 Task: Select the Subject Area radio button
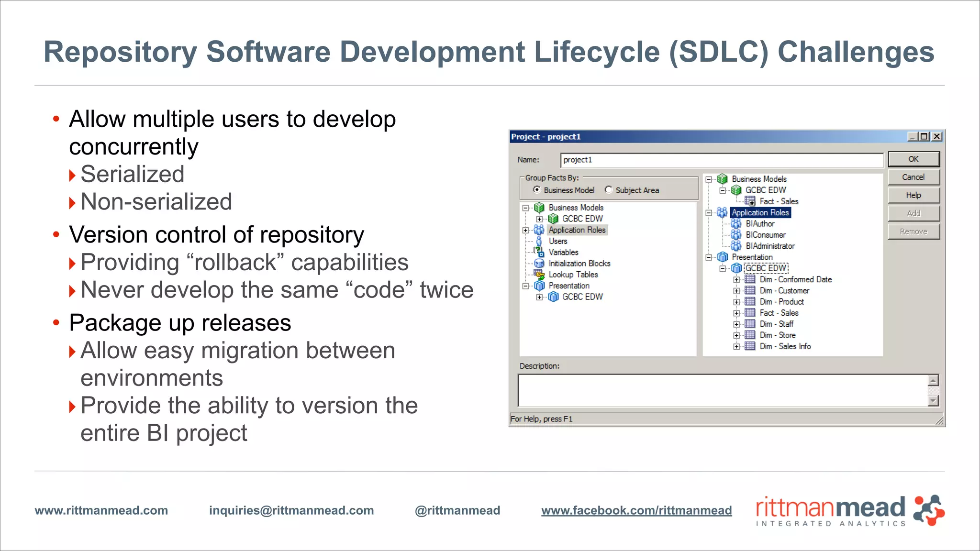(608, 190)
